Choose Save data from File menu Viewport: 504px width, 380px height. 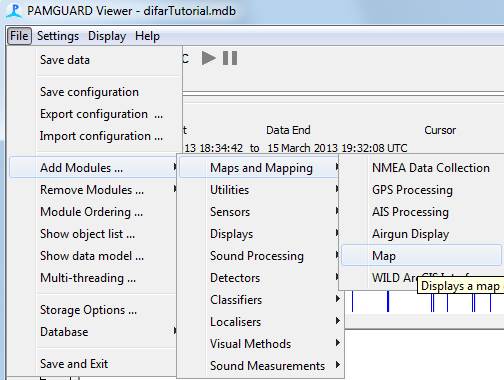[x=95, y=60]
